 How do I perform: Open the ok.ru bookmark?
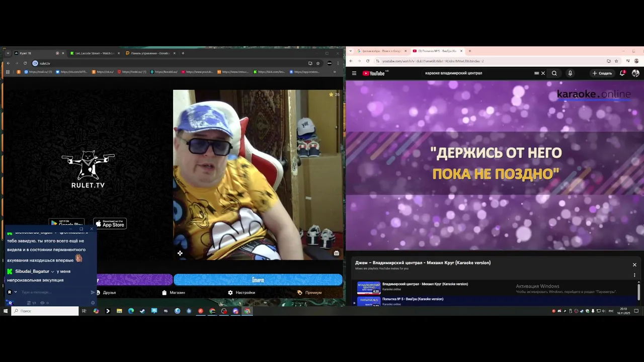coord(103,72)
